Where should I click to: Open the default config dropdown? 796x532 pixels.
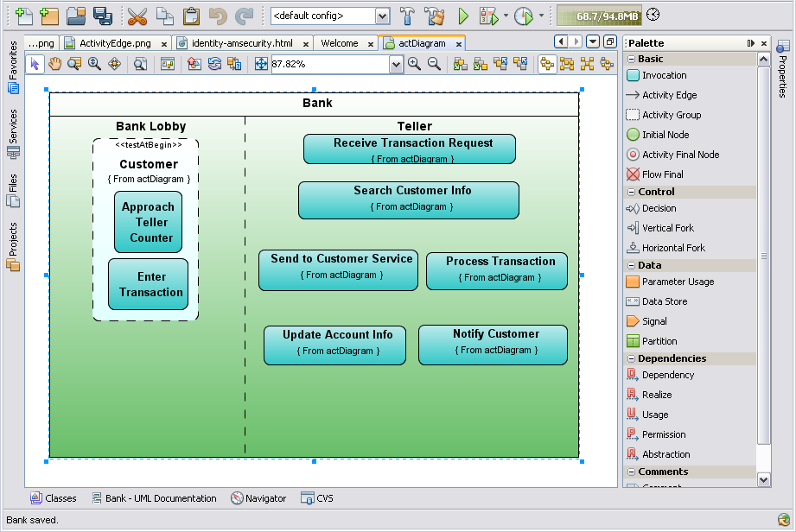381,16
